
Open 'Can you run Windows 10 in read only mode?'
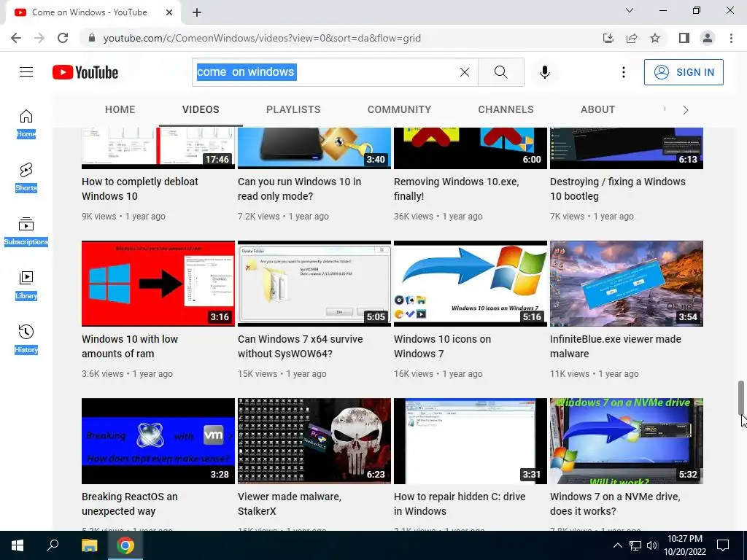tap(299, 189)
